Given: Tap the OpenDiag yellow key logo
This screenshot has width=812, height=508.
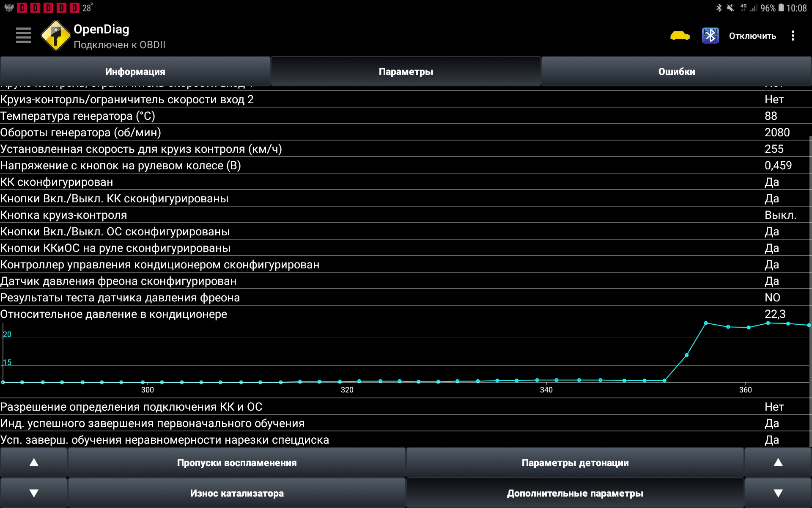Looking at the screenshot, I should [55, 36].
